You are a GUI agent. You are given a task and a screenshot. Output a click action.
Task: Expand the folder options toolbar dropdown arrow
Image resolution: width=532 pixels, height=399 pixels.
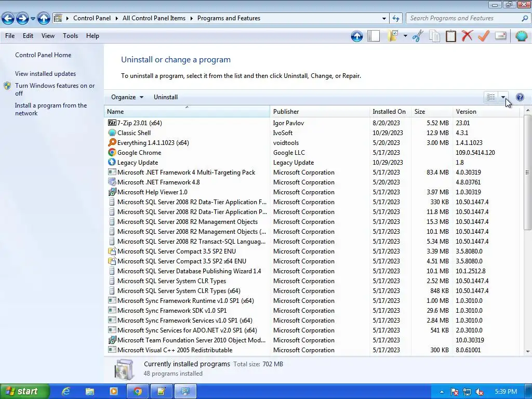tap(405, 36)
